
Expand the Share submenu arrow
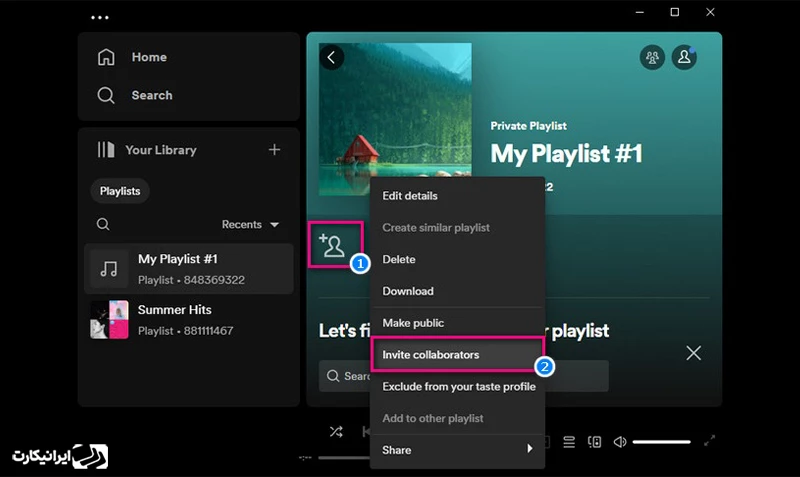(530, 449)
